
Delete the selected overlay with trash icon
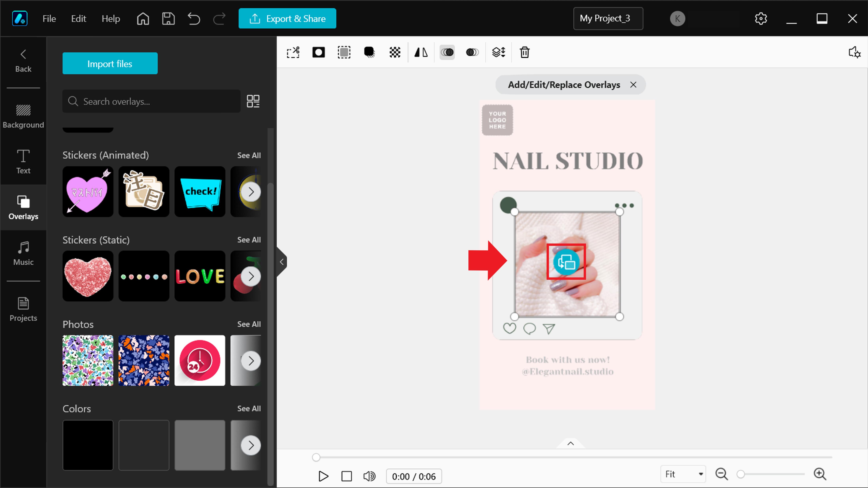pyautogui.click(x=524, y=52)
